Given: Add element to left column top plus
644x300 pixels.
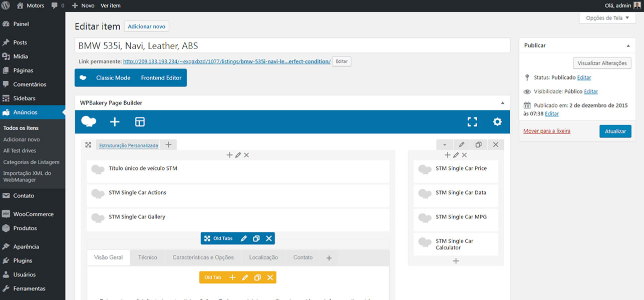Looking at the screenshot, I should pos(230,155).
